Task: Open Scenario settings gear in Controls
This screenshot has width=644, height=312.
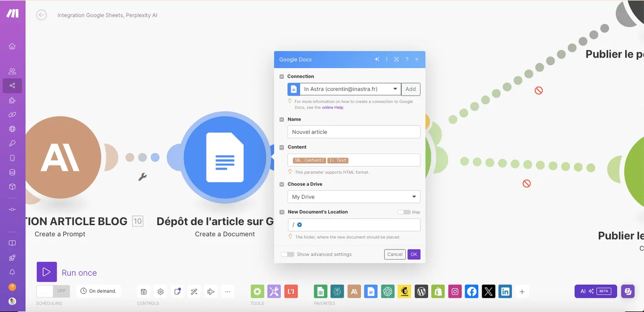Action: pyautogui.click(x=161, y=291)
